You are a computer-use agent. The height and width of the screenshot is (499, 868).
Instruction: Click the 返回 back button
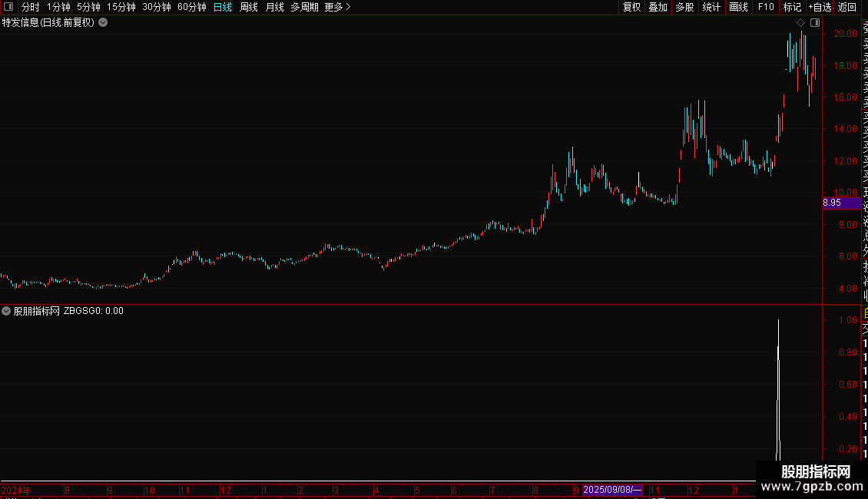tap(847, 7)
